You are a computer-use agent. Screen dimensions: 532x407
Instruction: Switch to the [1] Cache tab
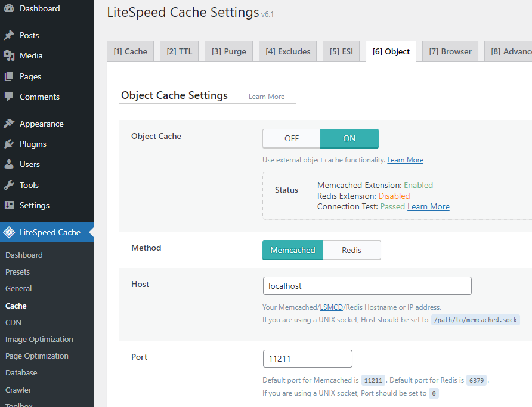[130, 51]
